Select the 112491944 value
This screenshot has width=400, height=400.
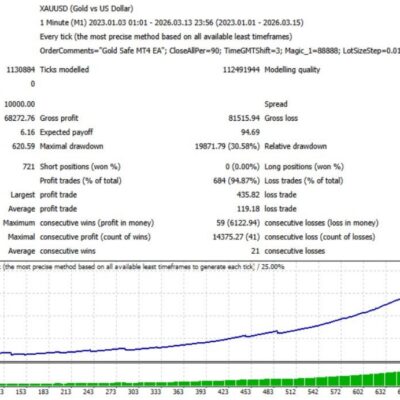(241, 70)
